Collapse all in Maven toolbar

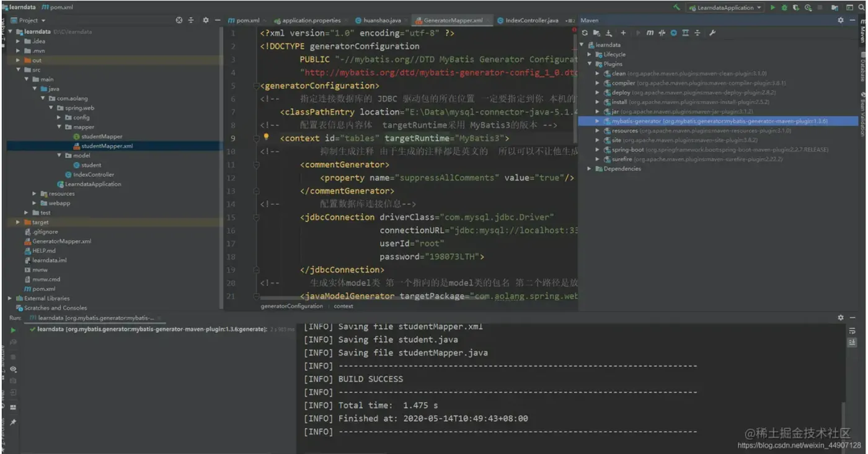pyautogui.click(x=697, y=33)
